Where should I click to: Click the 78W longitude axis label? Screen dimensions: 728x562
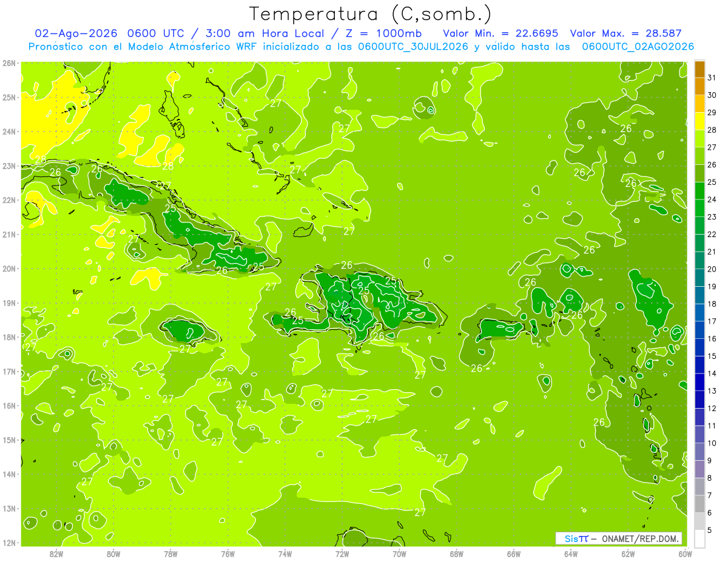click(x=170, y=554)
